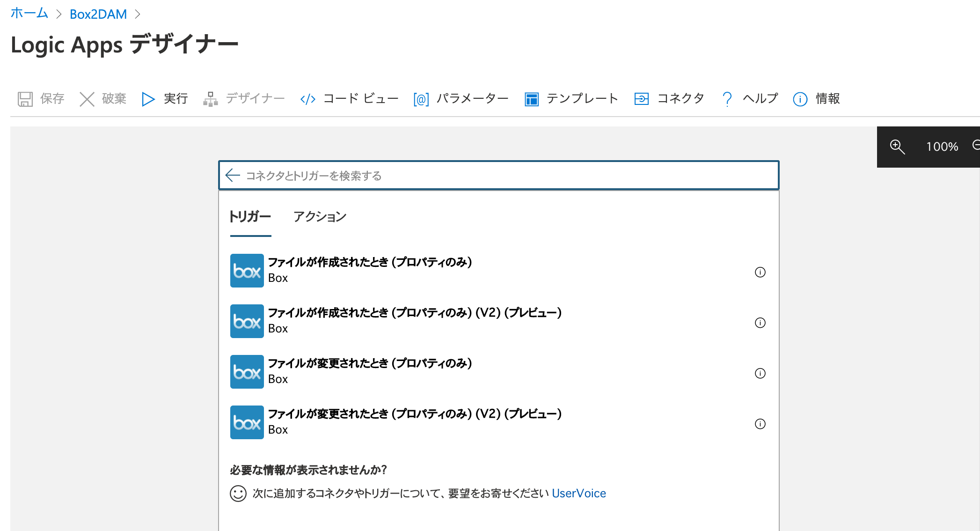Image resolution: width=980 pixels, height=531 pixels.
Task: Show info for 'ファイルが作成されたとき (プロパティのみ)' trigger
Action: tap(761, 272)
